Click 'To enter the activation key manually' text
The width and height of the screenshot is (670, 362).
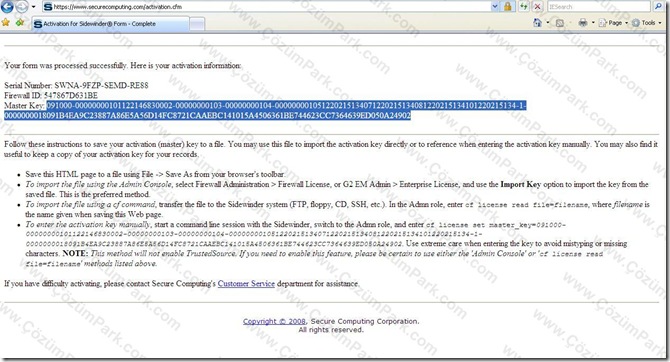coord(88,224)
